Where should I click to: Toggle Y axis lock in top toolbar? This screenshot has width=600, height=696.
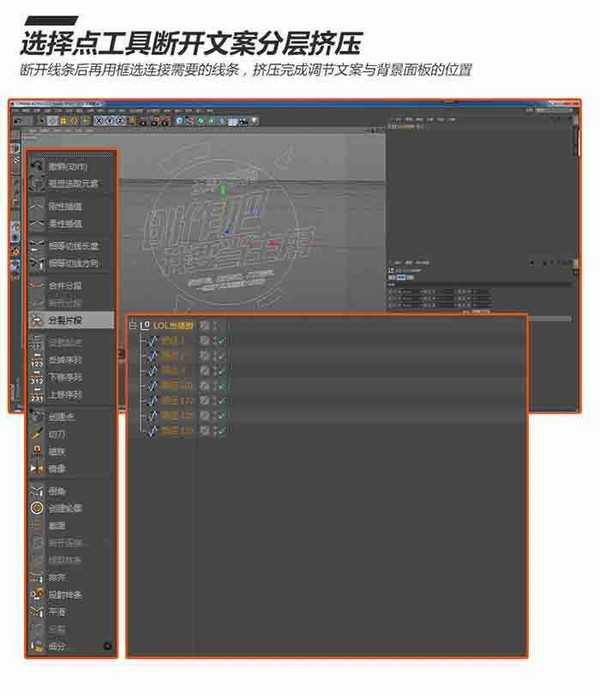[110, 120]
